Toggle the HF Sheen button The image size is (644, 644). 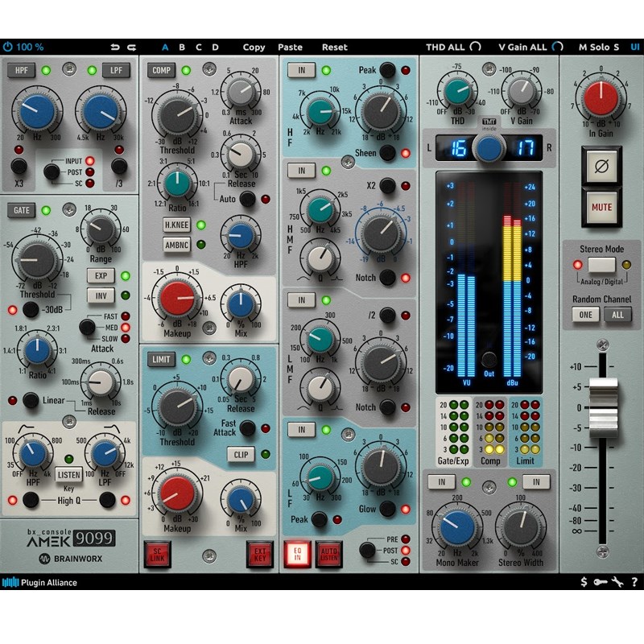click(387, 153)
